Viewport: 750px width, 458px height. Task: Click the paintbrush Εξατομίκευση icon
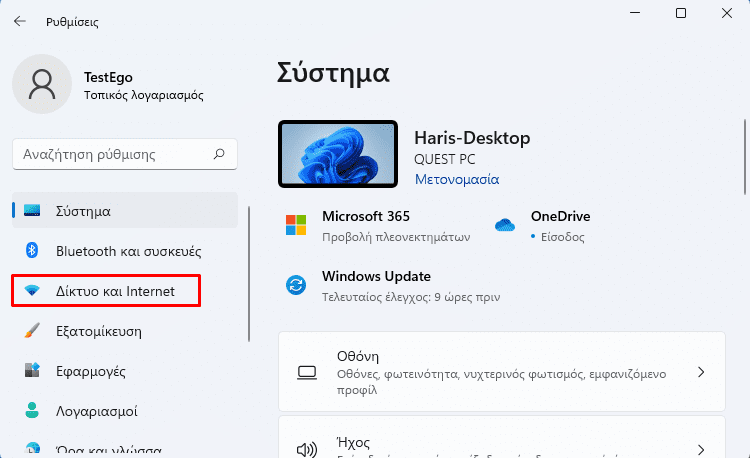coord(32,330)
